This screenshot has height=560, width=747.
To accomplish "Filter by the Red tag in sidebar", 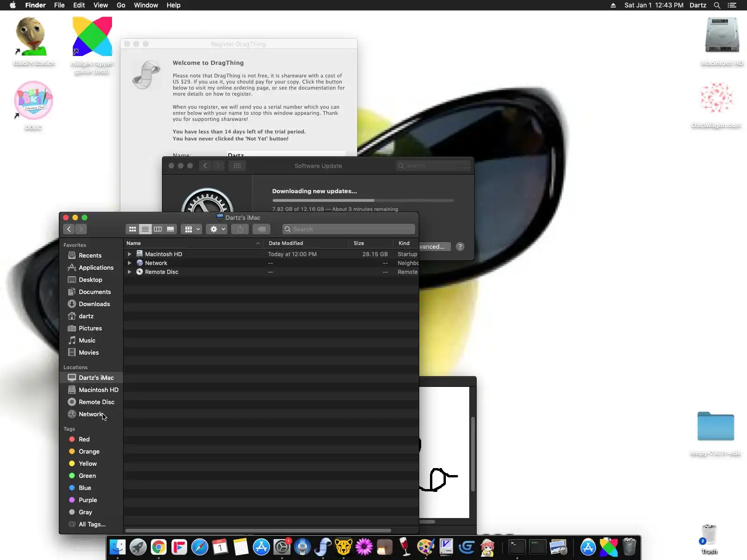I will point(92,439).
